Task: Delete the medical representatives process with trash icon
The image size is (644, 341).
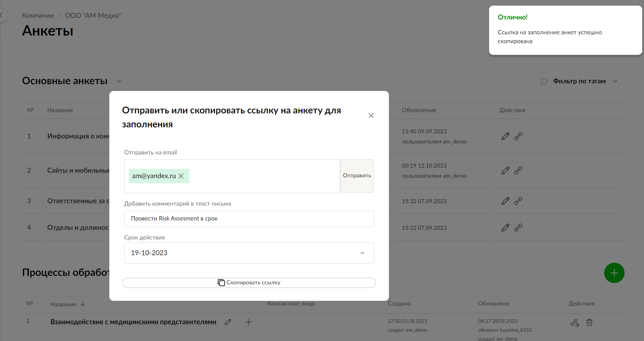Action: [x=589, y=322]
